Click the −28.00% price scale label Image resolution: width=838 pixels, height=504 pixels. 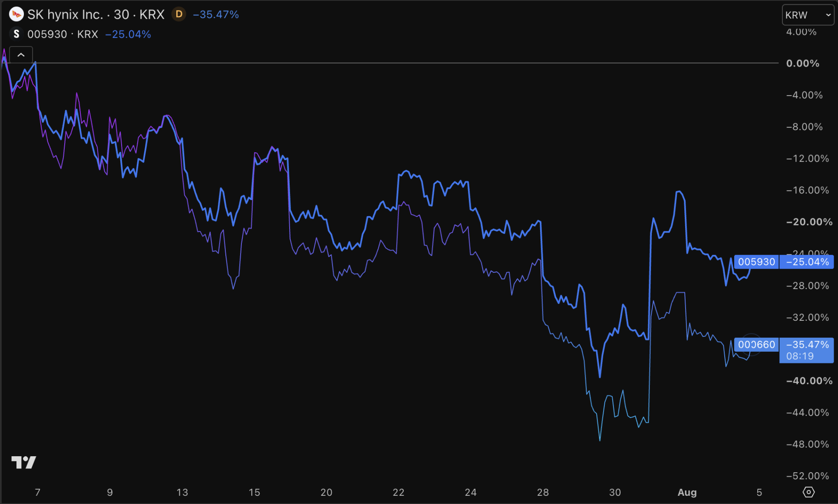pos(808,286)
